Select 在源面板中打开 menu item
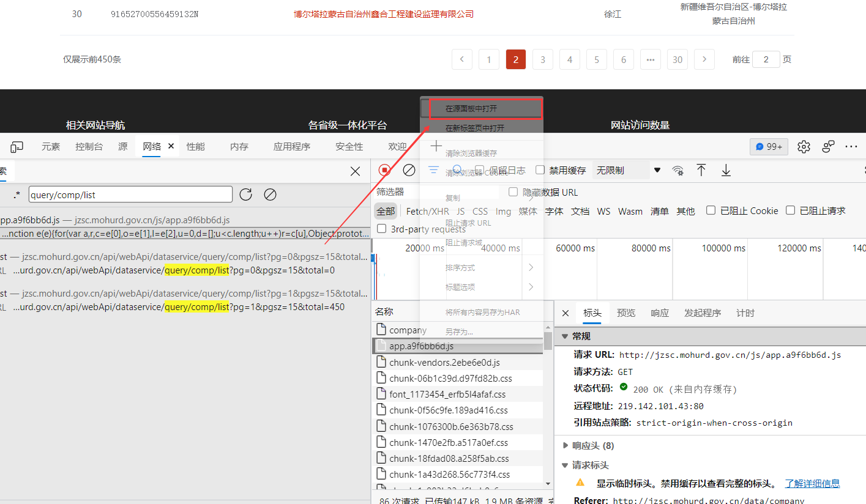Screen dimensions: 866x504 pos(482,108)
